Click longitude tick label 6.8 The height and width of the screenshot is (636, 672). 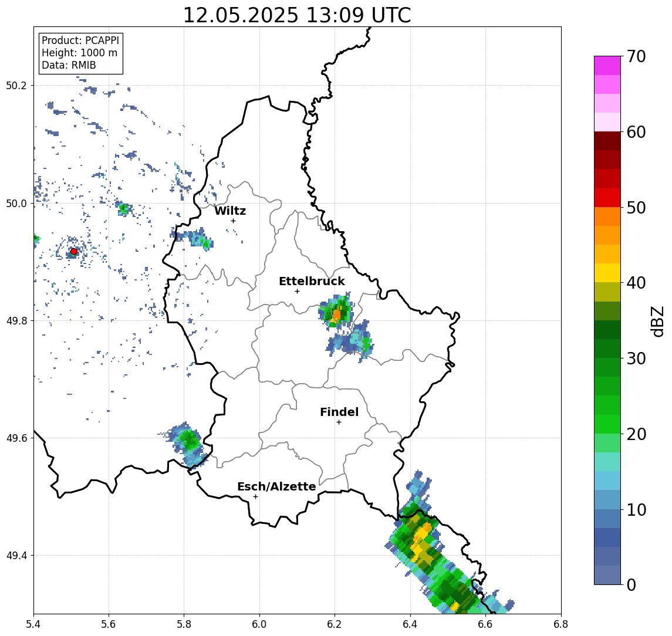(561, 624)
